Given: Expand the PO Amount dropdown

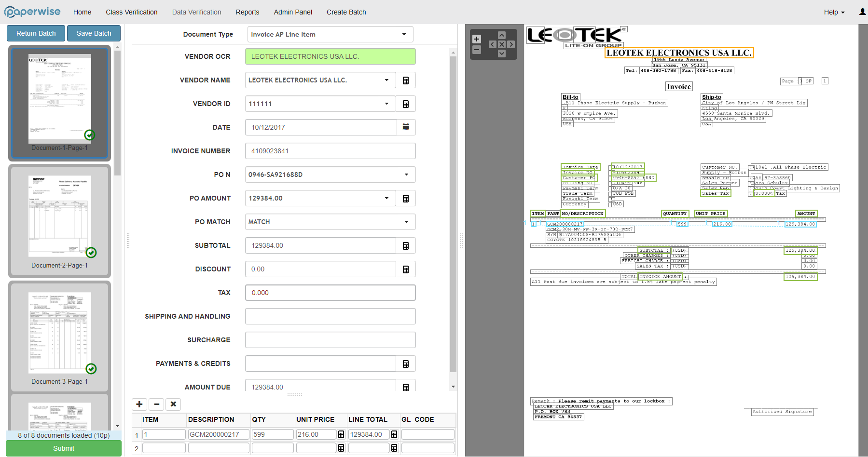Looking at the screenshot, I should 386,198.
